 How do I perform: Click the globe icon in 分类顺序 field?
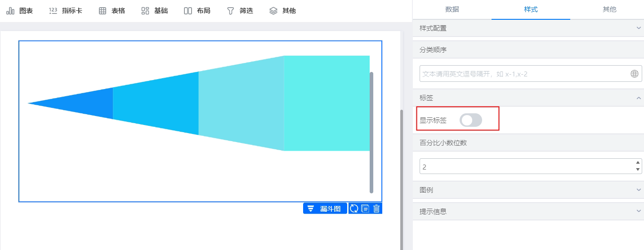point(635,74)
